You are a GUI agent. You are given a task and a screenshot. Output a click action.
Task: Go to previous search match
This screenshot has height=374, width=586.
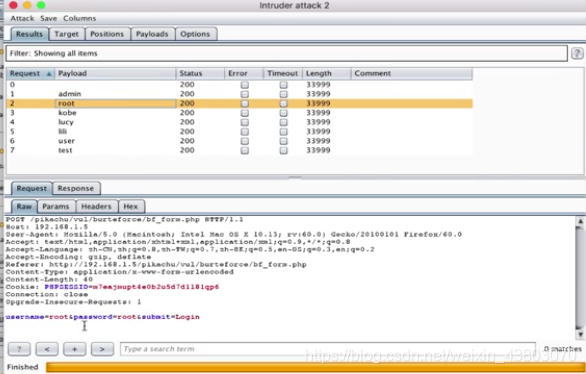point(47,349)
